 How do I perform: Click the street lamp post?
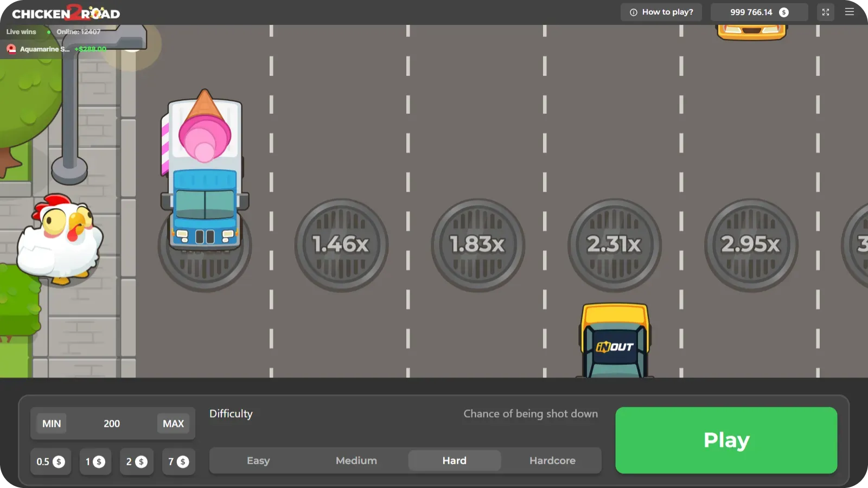coord(70,108)
